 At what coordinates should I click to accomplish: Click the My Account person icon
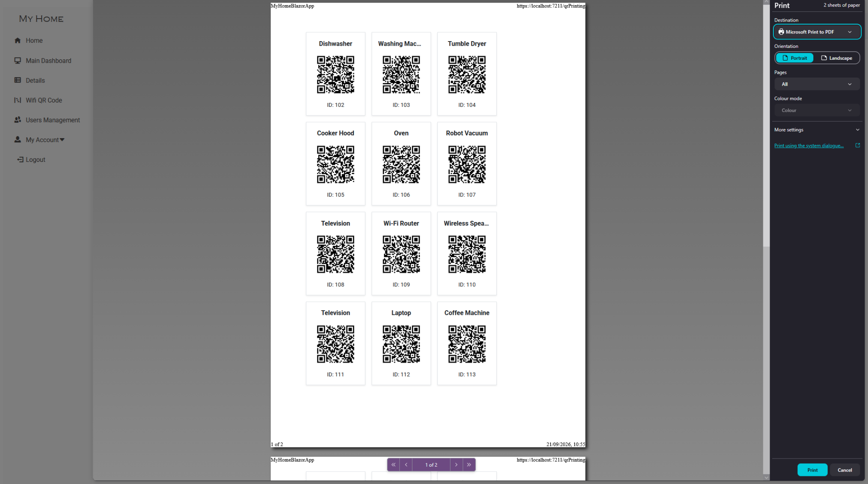coord(17,139)
